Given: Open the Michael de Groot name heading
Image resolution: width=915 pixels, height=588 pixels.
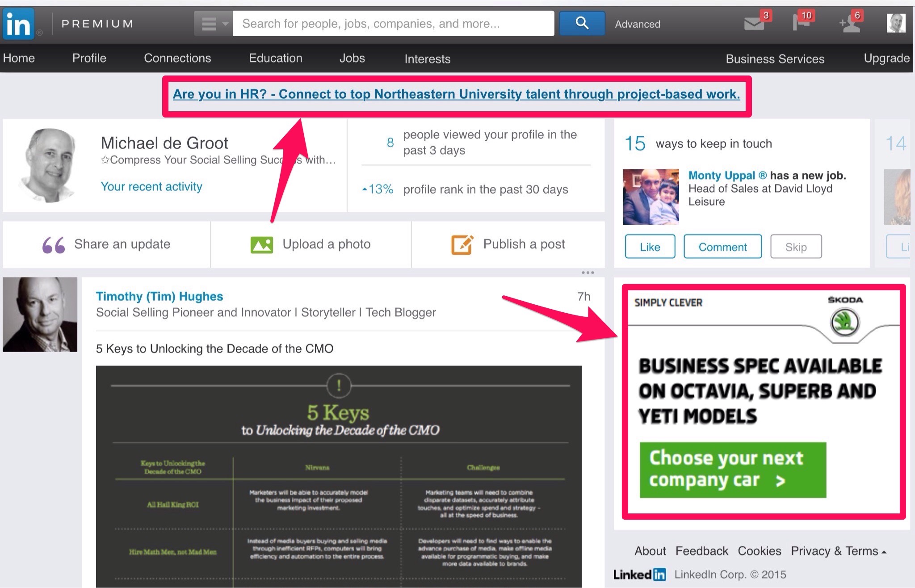Looking at the screenshot, I should 164,143.
